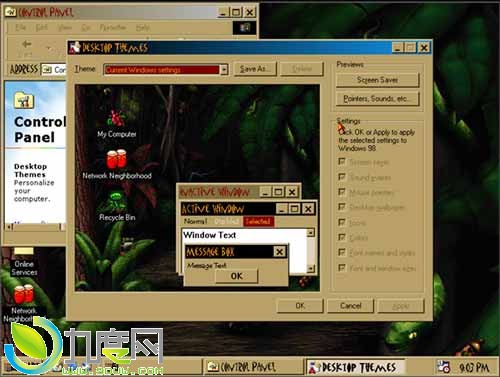Toggle the Mouse pointers checkbox
Viewport: 500px width, 377px height.
tap(342, 192)
